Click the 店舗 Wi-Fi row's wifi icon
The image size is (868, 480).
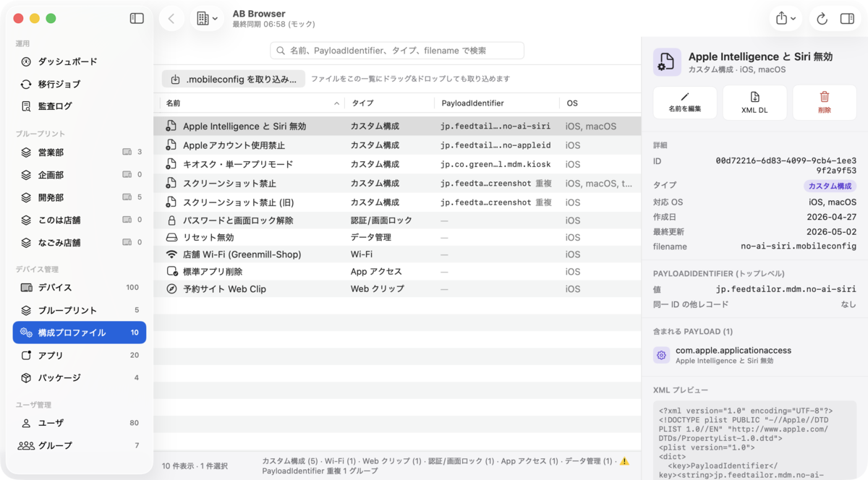coord(171,254)
